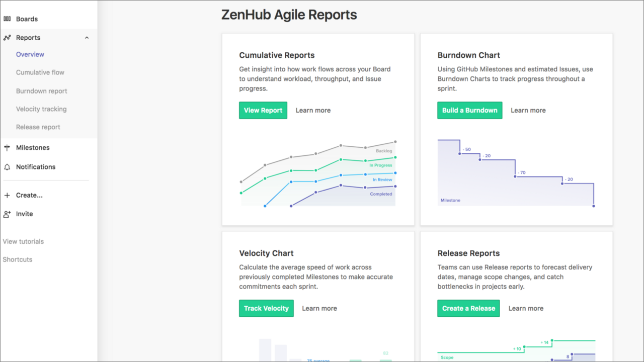The height and width of the screenshot is (362, 644).
Task: Click the Track Velocity button
Action: (266, 309)
